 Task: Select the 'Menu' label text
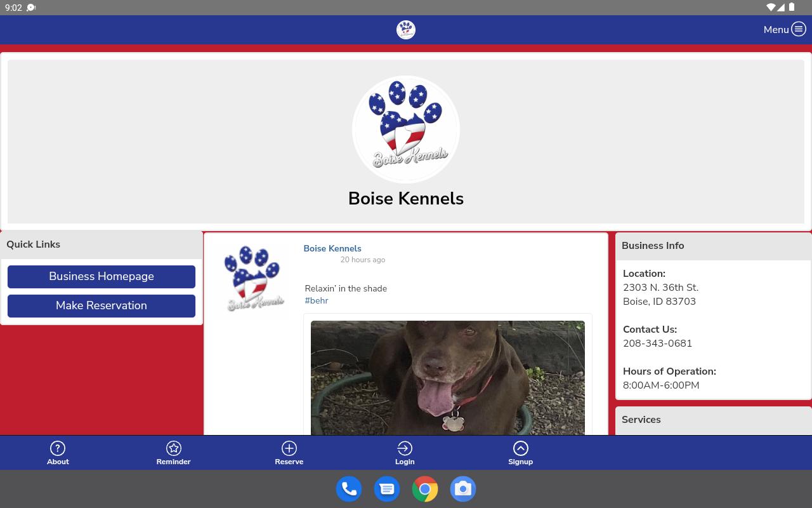pos(776,29)
